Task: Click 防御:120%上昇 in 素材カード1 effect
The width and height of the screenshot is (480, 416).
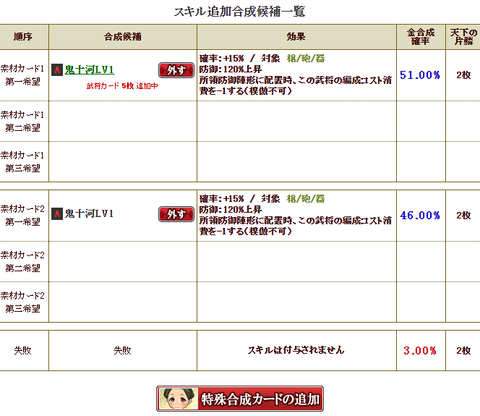Action: coord(231,69)
